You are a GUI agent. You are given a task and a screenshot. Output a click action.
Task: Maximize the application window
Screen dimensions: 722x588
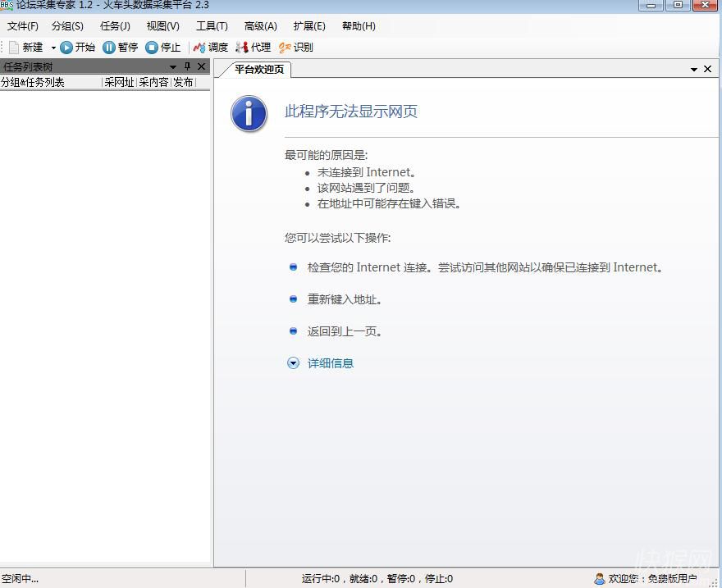678,5
